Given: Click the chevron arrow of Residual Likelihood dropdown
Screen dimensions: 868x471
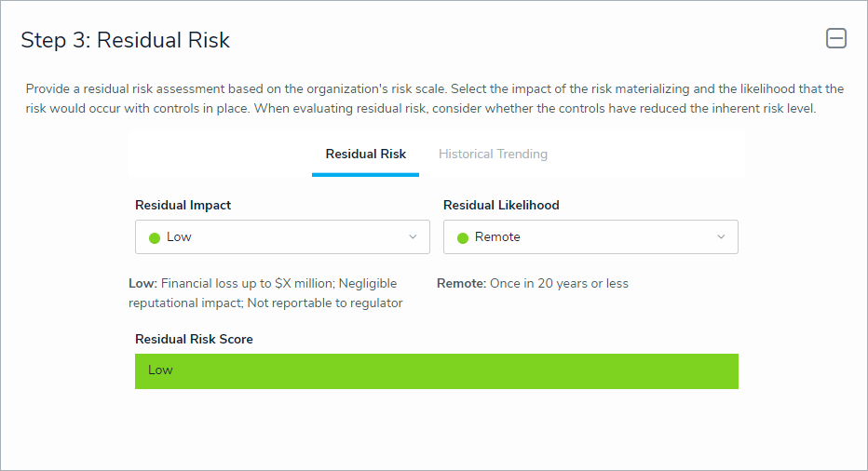Looking at the screenshot, I should coord(721,237).
